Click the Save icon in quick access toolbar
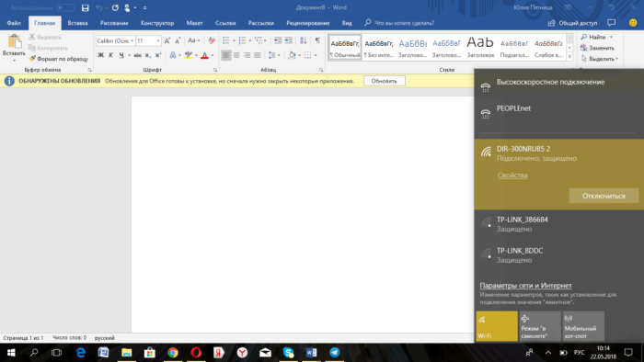The width and height of the screenshot is (644, 362). [85, 7]
